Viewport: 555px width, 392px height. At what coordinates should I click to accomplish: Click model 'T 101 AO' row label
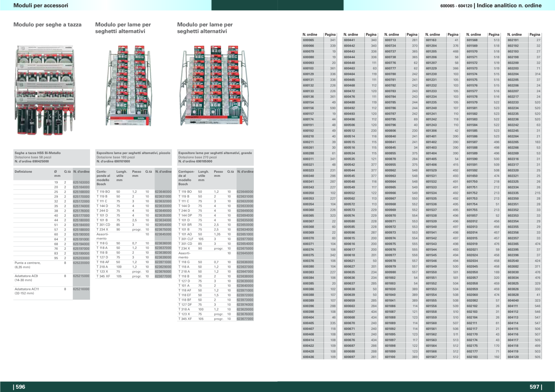[x=185, y=234]
